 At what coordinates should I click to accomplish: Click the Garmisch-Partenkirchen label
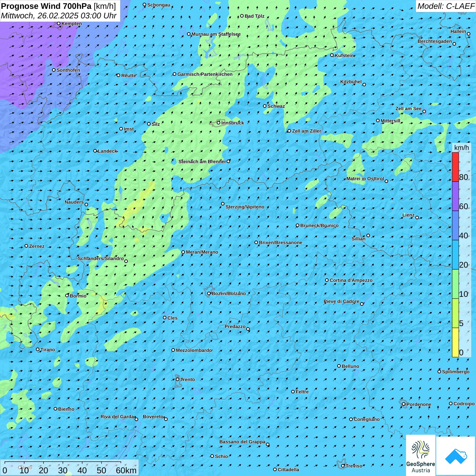click(205, 74)
